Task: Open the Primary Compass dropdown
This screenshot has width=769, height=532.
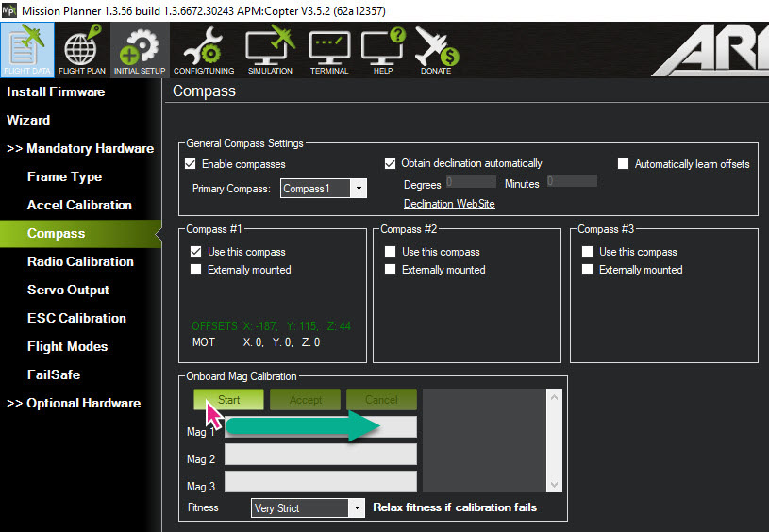Action: [358, 189]
